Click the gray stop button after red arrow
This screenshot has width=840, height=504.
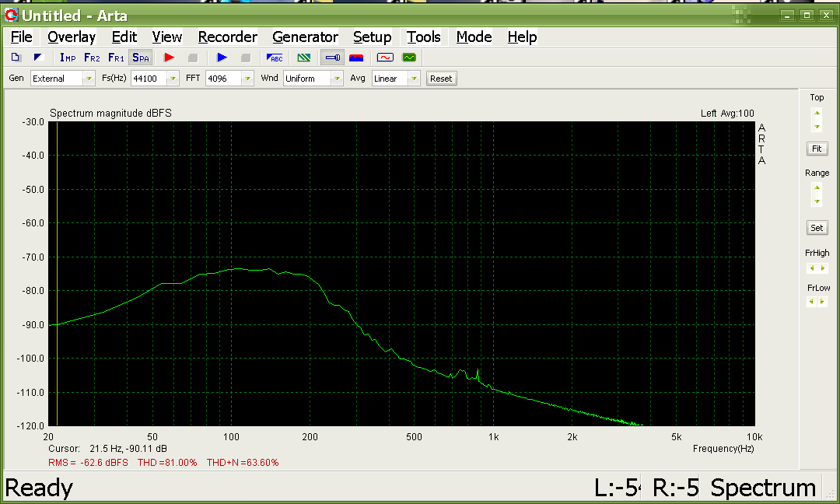193,58
